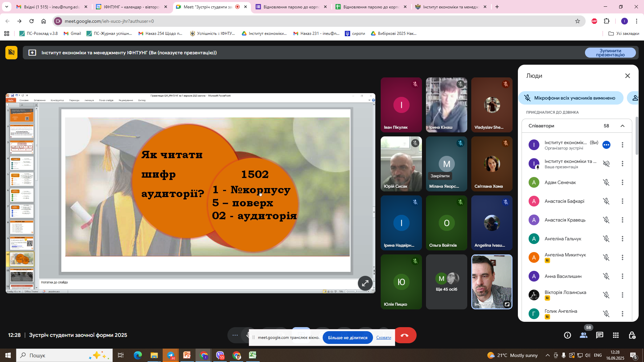Click Зупинити презентацію button
The image size is (644, 362).
pyautogui.click(x=610, y=53)
